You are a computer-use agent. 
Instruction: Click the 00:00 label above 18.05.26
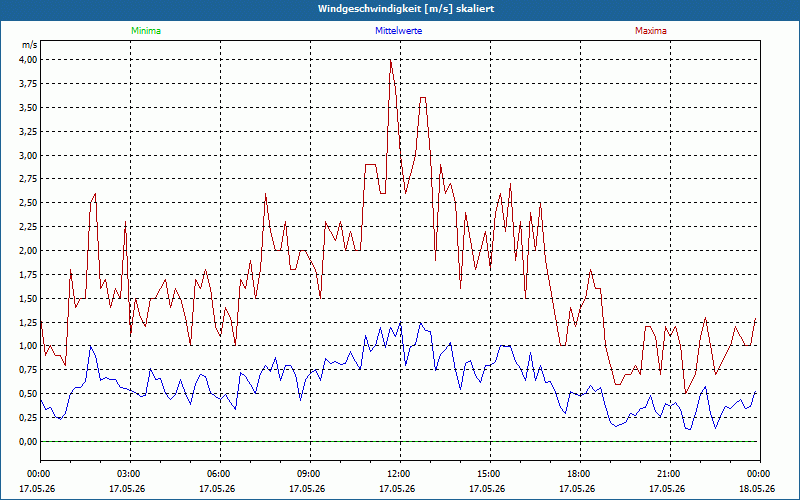[760, 474]
